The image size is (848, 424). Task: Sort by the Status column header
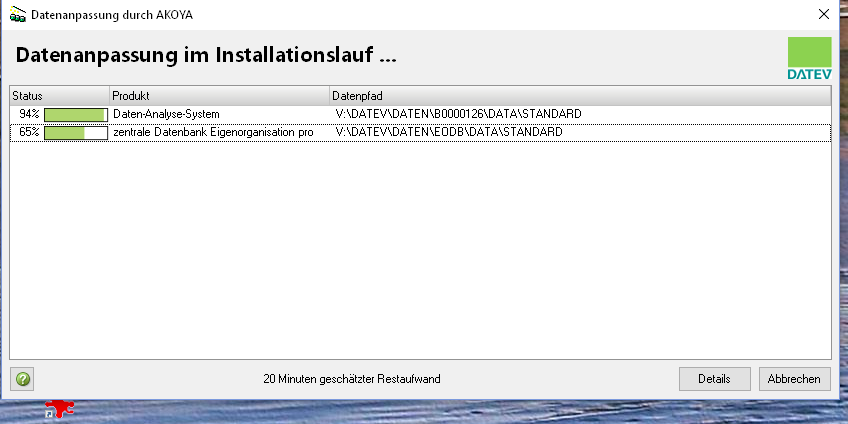[59, 96]
